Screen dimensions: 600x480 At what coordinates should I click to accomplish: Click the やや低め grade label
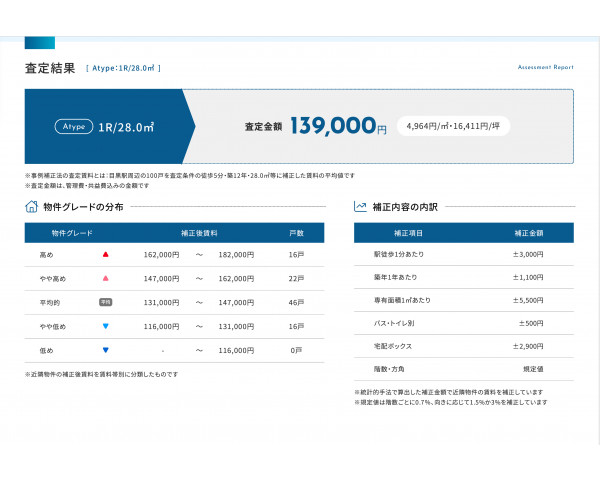53,327
